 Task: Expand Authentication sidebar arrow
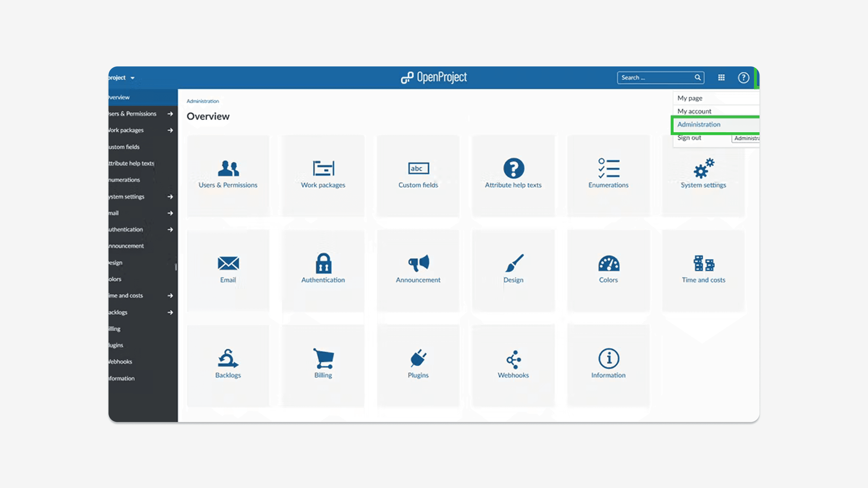point(170,230)
